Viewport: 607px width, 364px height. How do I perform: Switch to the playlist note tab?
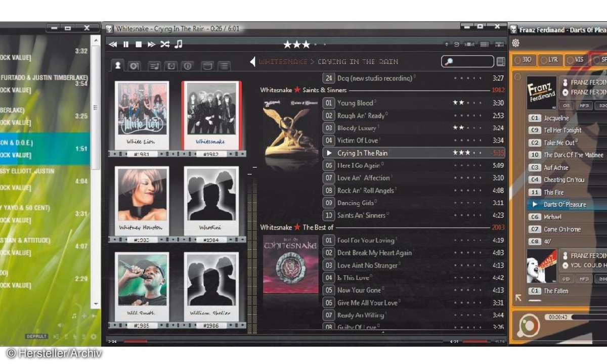(155, 66)
